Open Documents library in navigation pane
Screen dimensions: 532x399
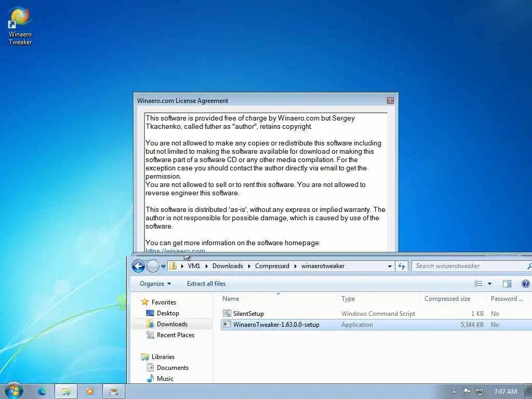tap(172, 367)
